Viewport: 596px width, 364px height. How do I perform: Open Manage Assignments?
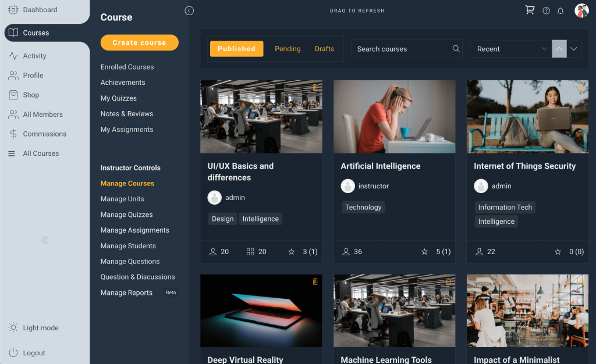pos(134,230)
